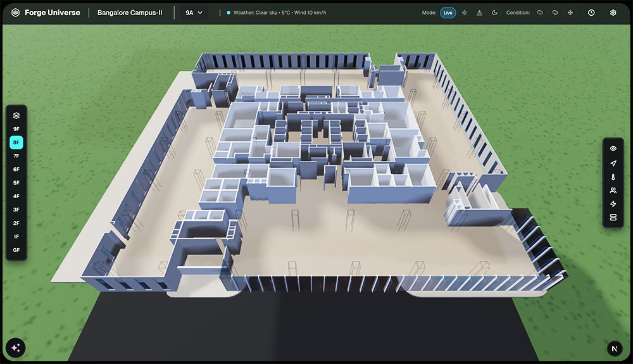Click the Forge Universe hexagon logo
633x364 pixels.
(15, 13)
